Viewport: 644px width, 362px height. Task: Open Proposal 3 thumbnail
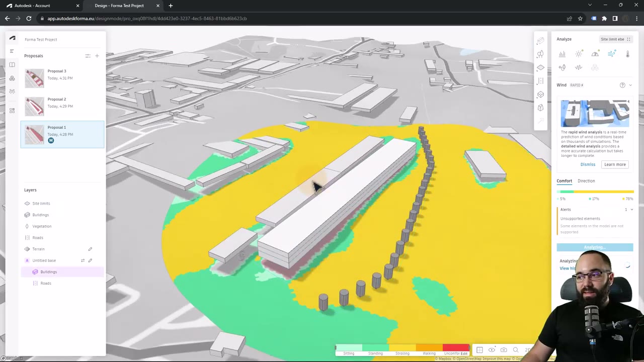(x=35, y=78)
